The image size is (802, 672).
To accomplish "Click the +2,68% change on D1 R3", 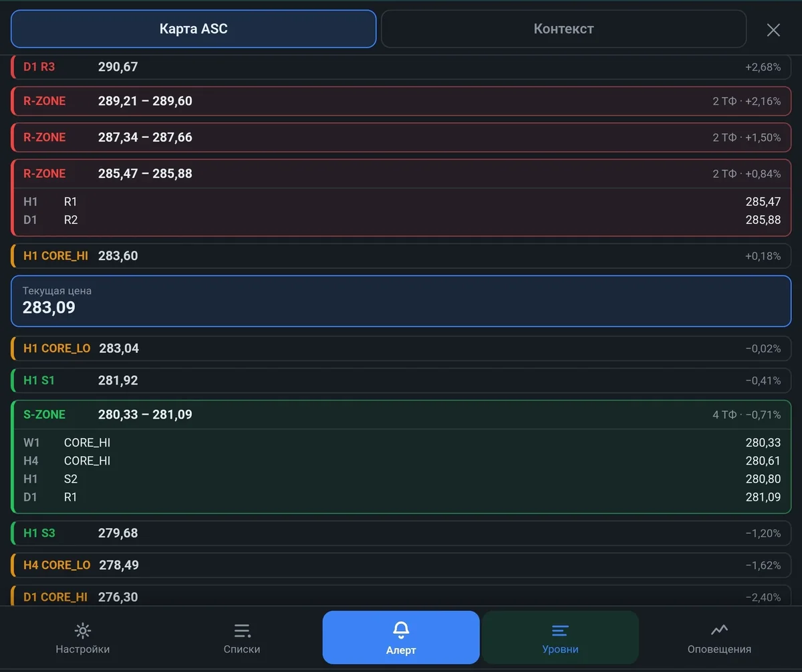I will pyautogui.click(x=763, y=67).
